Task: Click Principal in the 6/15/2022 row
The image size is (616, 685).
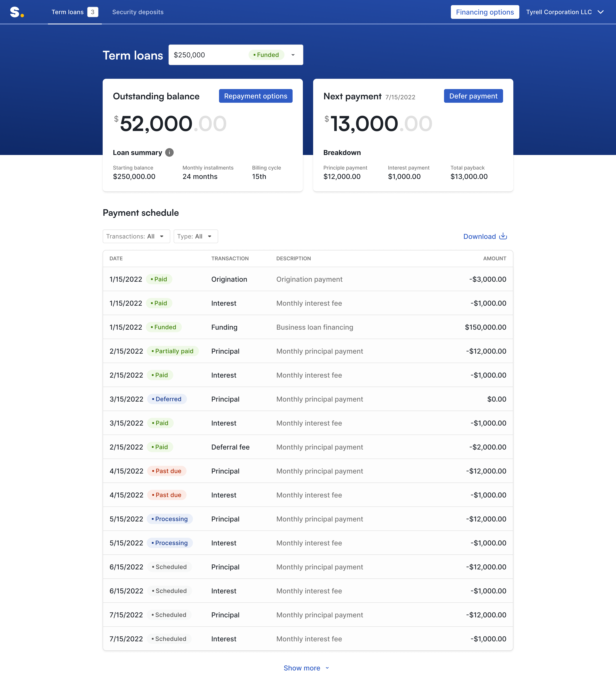Action: click(225, 567)
